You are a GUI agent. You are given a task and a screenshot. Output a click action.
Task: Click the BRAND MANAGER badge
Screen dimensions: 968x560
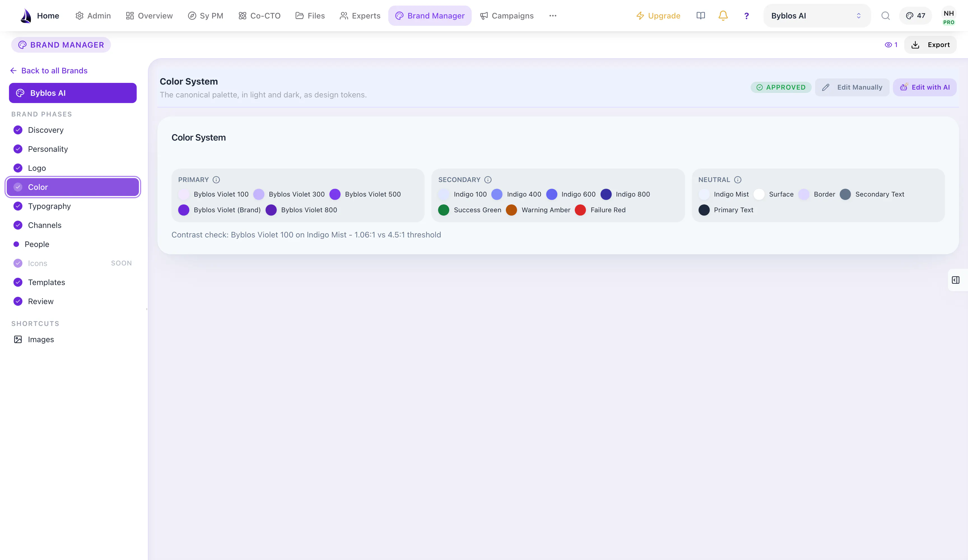point(61,45)
